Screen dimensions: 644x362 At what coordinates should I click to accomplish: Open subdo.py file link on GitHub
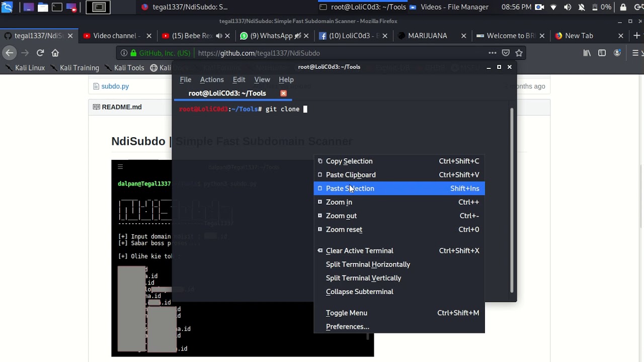[115, 86]
